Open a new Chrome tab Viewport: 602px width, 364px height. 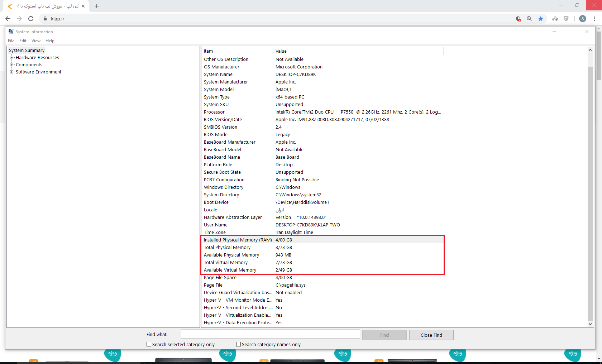[x=97, y=6]
